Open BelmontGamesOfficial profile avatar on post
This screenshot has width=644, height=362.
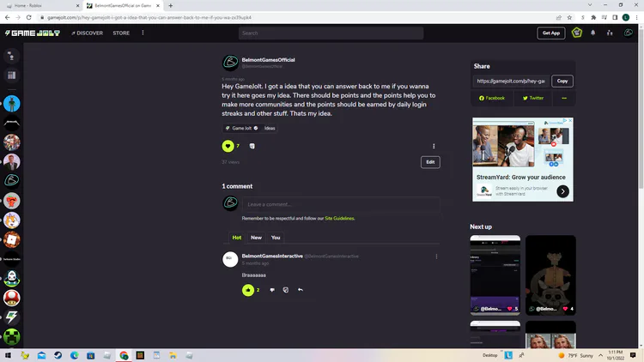[230, 63]
